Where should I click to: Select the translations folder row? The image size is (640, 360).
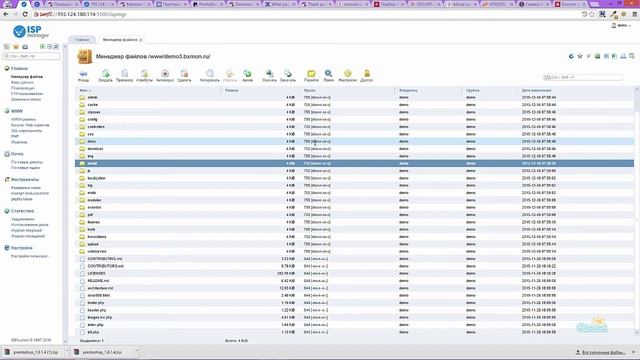click(354, 237)
